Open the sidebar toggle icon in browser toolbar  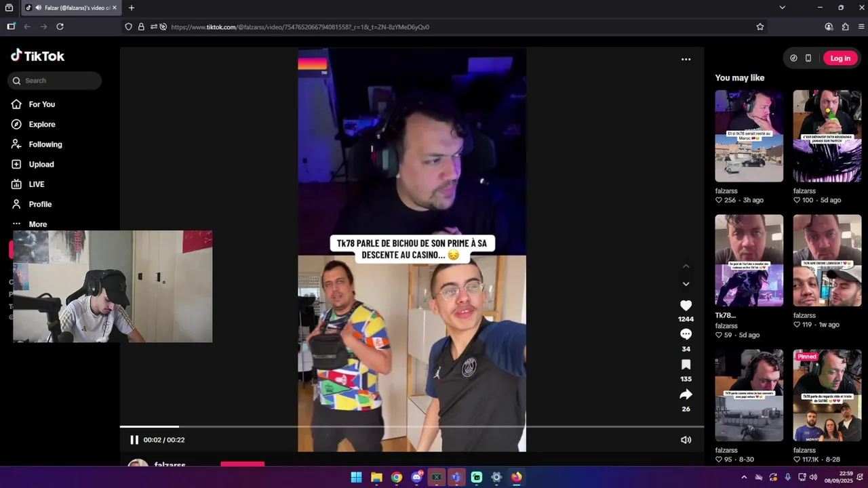(11, 26)
